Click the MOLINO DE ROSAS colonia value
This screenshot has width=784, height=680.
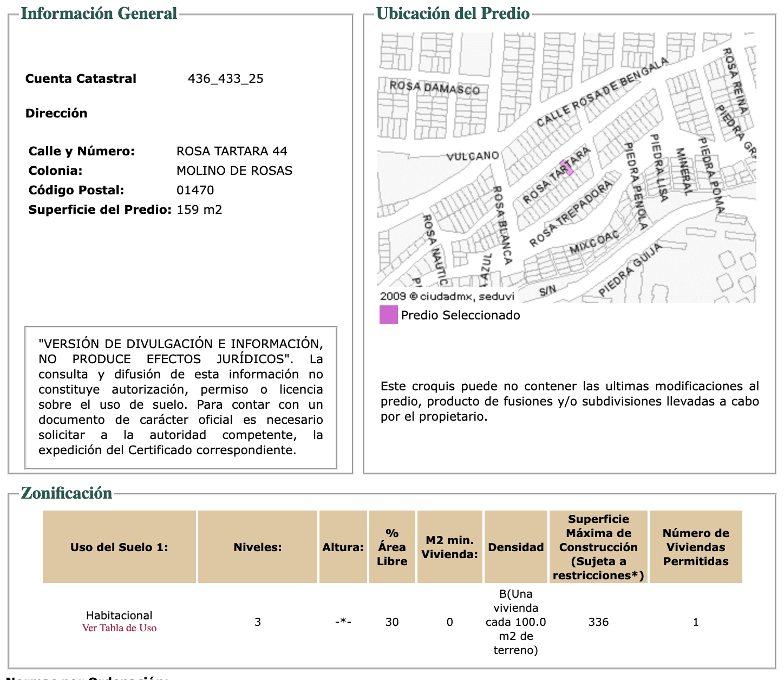click(x=234, y=171)
